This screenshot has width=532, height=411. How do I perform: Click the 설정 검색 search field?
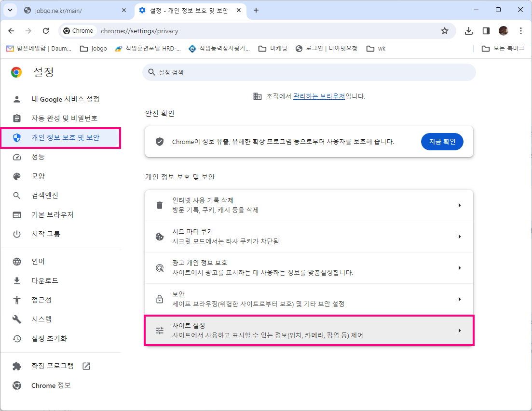tap(309, 72)
